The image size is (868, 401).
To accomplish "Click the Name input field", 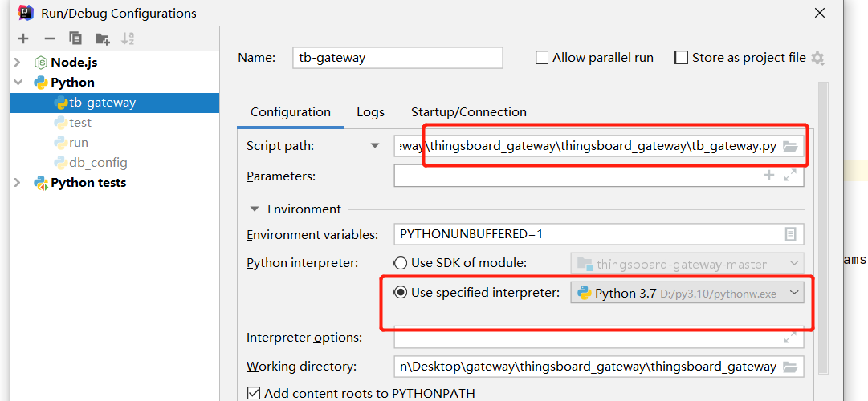I will 397,58.
